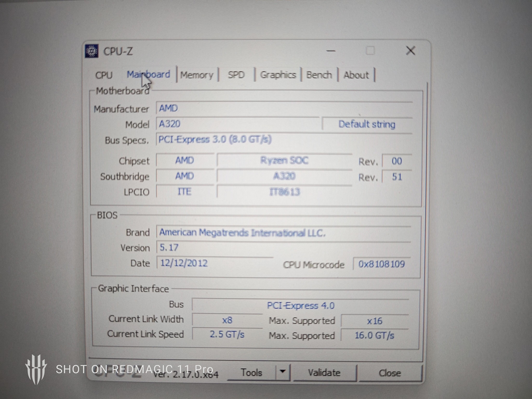Select the SPD tab
The width and height of the screenshot is (532, 399).
pyautogui.click(x=236, y=75)
